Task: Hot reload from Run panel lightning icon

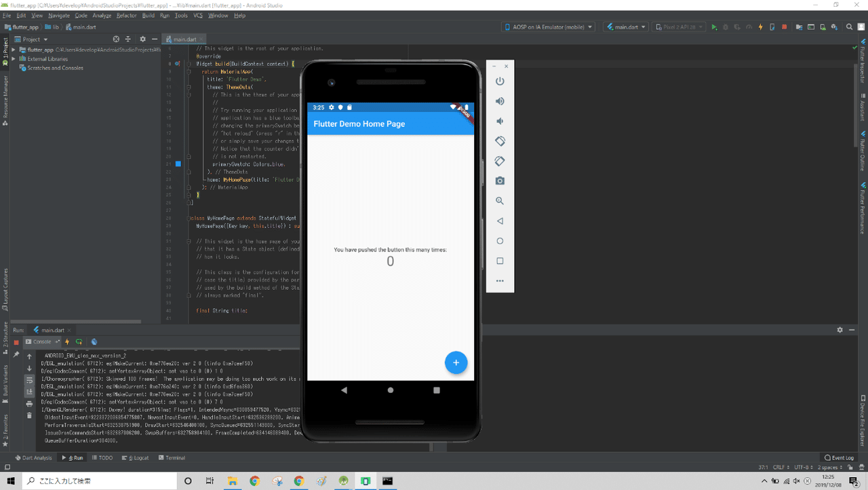Action: pos(67,342)
